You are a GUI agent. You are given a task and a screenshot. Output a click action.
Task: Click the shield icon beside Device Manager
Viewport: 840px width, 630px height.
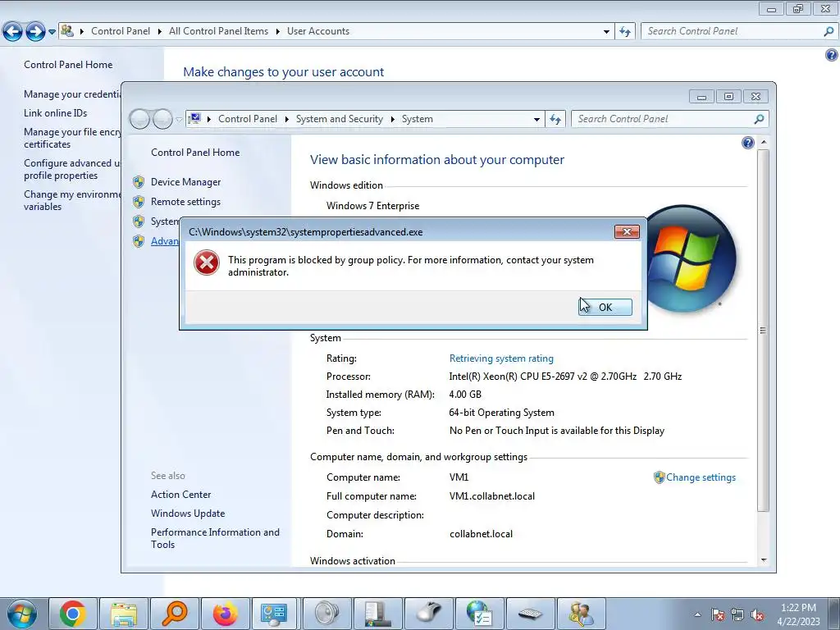[x=139, y=182]
